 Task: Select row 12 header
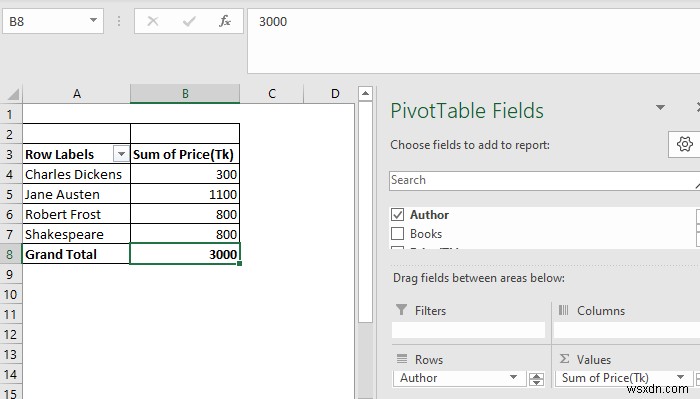(10, 334)
